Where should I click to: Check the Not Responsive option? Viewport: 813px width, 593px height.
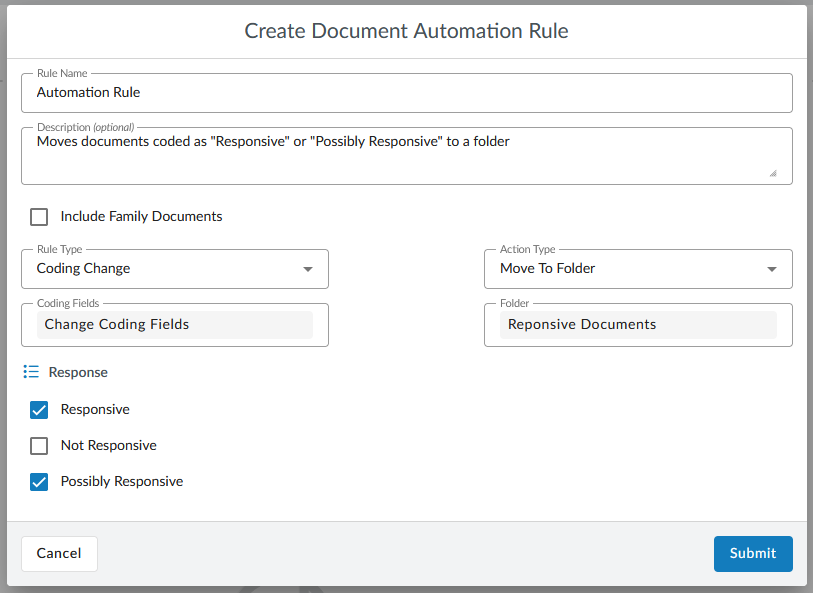point(39,446)
